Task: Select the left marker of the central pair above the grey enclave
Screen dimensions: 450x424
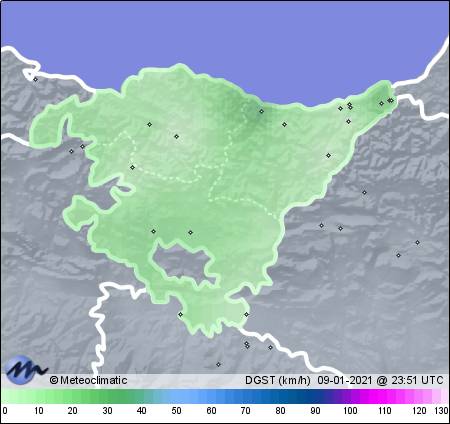Action: (x=154, y=231)
